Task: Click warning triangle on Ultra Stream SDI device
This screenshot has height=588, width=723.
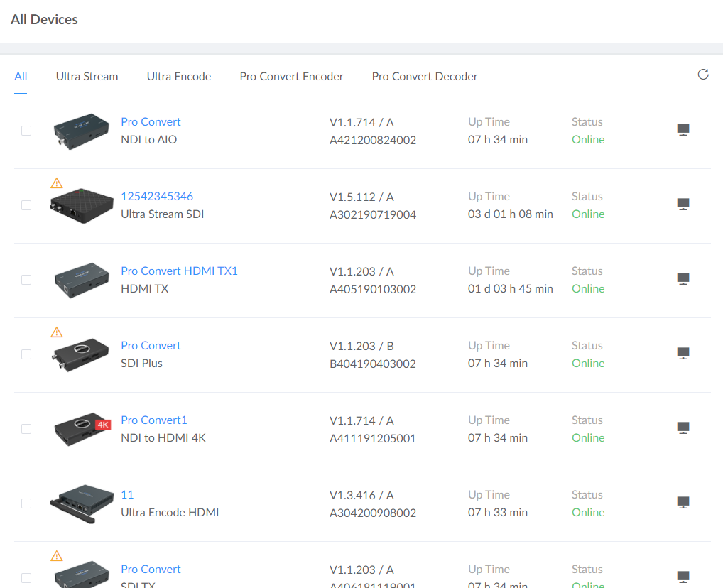Action: pos(57,183)
